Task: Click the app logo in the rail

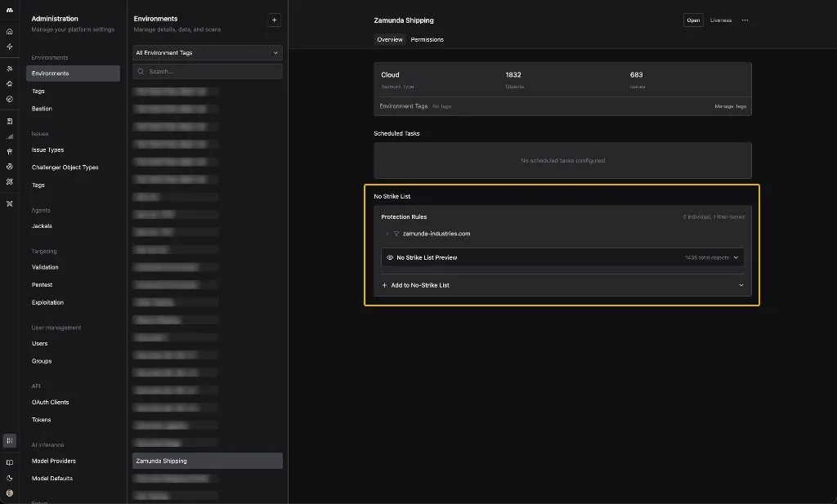Action: pos(10,10)
